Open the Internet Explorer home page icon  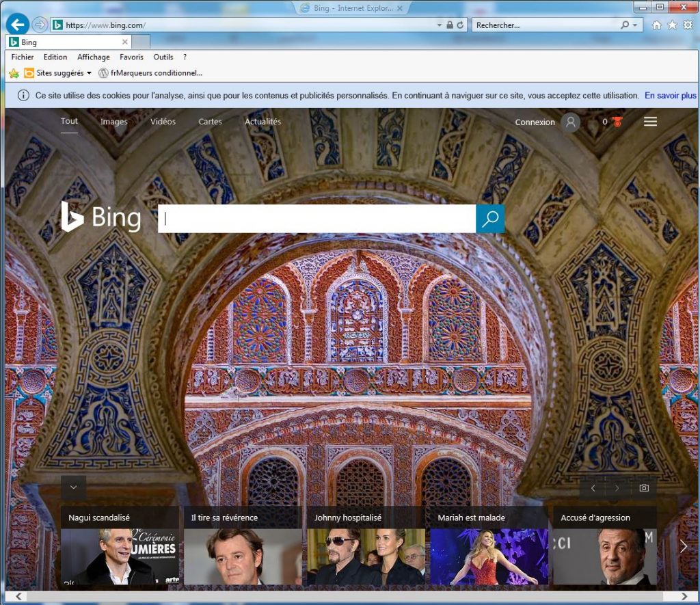point(657,25)
